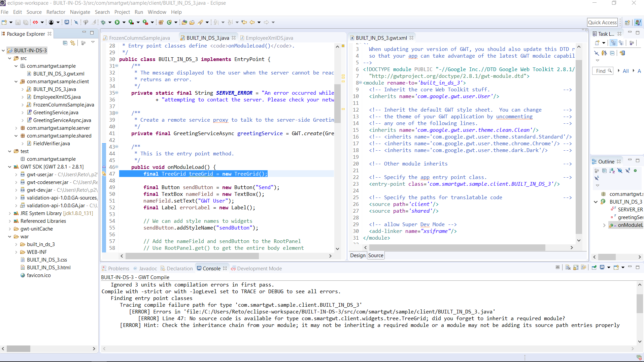Select BUILT_IN_DS_3.html in Package Explorer

click(49, 268)
